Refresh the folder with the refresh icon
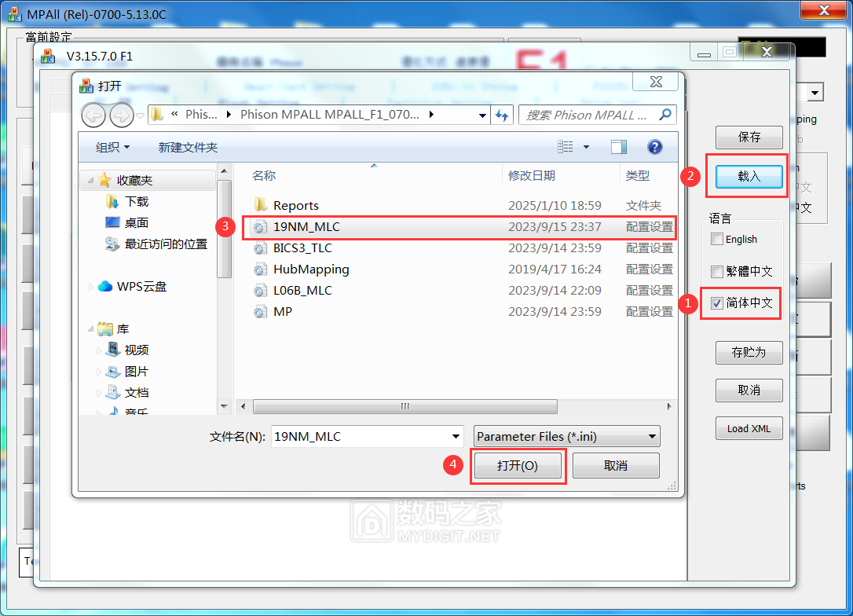853x616 pixels. pos(502,115)
